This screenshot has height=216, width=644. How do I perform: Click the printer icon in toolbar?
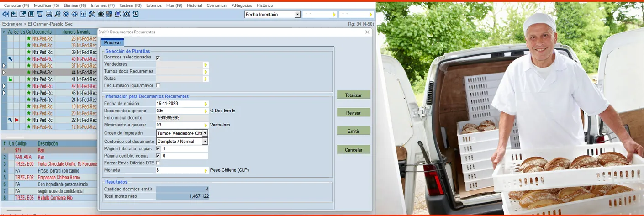click(49, 14)
